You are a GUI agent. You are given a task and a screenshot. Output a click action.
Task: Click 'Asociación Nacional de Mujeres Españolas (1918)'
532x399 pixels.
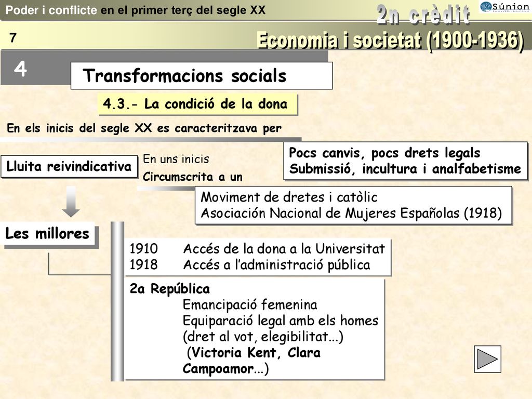pos(351,214)
